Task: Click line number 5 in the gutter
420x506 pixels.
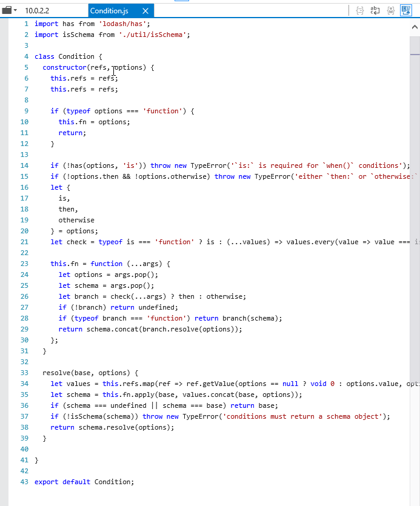Action: point(26,67)
